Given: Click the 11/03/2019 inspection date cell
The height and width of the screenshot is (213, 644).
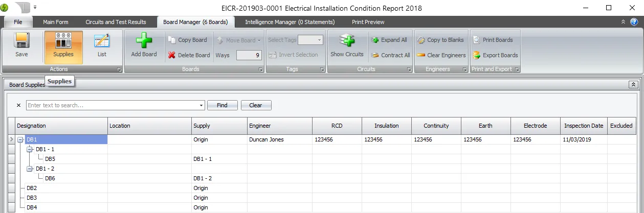Looking at the screenshot, I should click(584, 139).
